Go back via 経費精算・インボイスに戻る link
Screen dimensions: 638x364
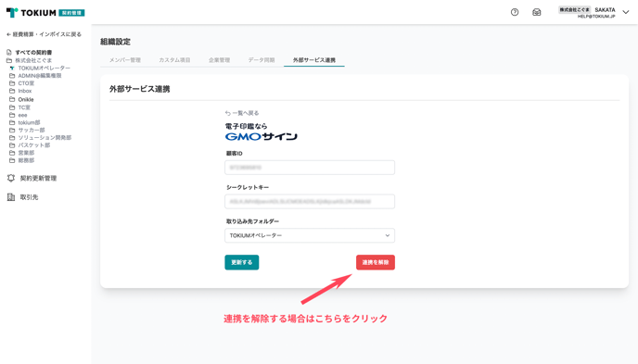pos(44,34)
